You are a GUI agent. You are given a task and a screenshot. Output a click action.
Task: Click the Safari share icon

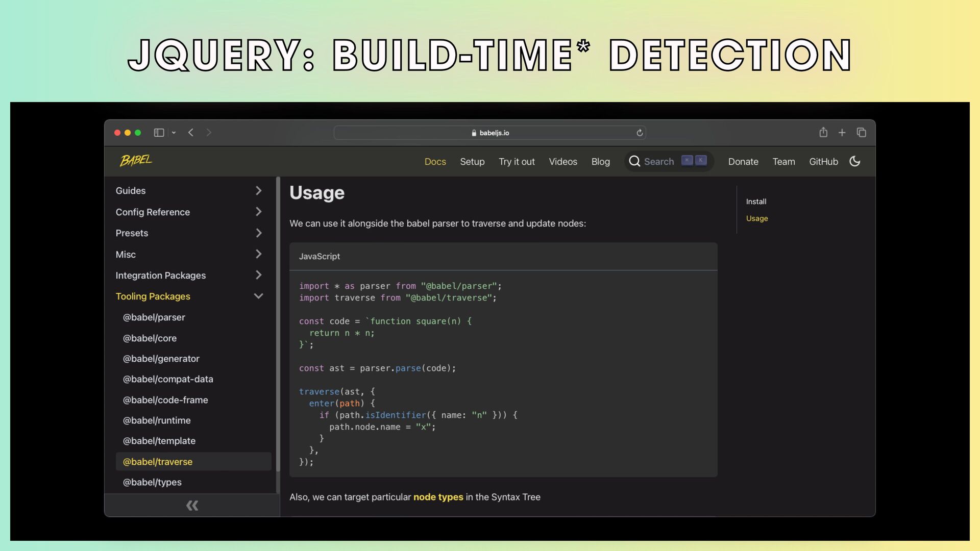pyautogui.click(x=823, y=133)
